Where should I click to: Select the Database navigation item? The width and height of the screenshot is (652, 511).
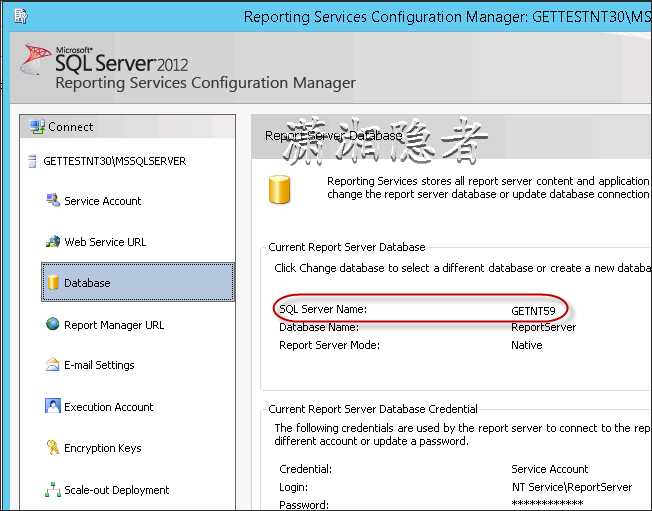pos(138,282)
